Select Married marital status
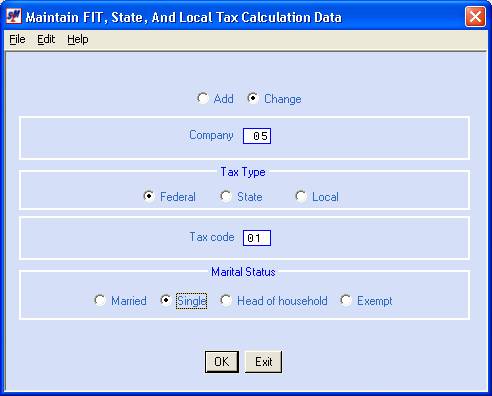Viewport: 492px width, 396px height. tap(100, 300)
